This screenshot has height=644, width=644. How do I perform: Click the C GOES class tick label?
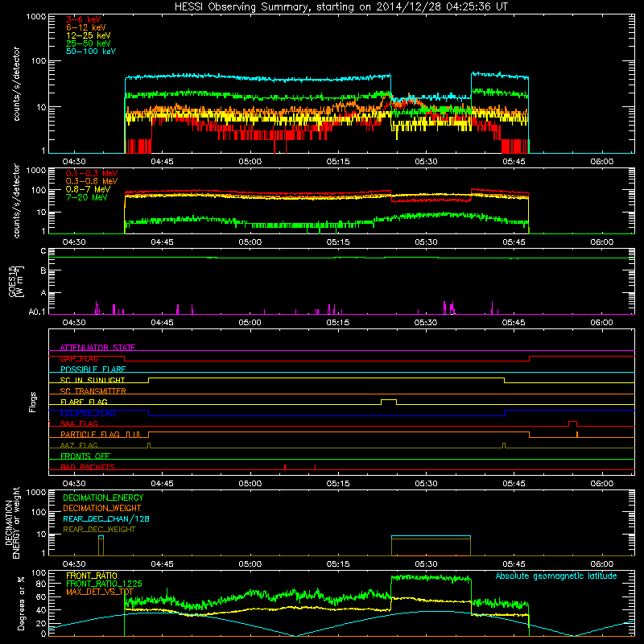tap(43, 251)
